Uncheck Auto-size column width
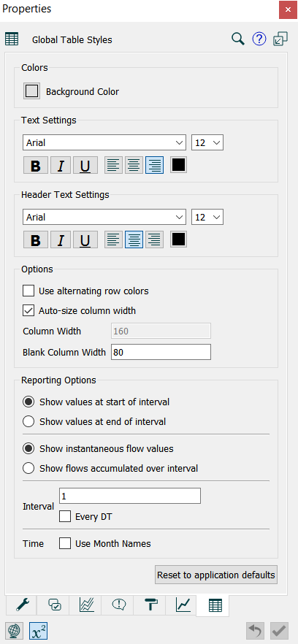Screen dimensions: 298x644 click(28, 311)
